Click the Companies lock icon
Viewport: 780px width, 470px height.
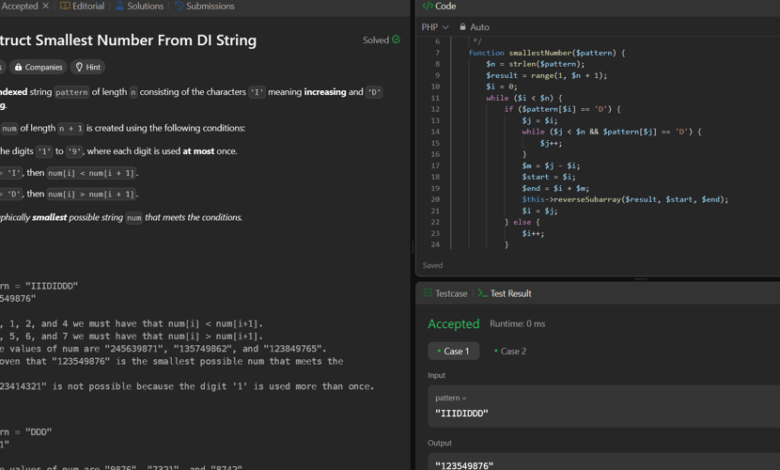coord(18,67)
